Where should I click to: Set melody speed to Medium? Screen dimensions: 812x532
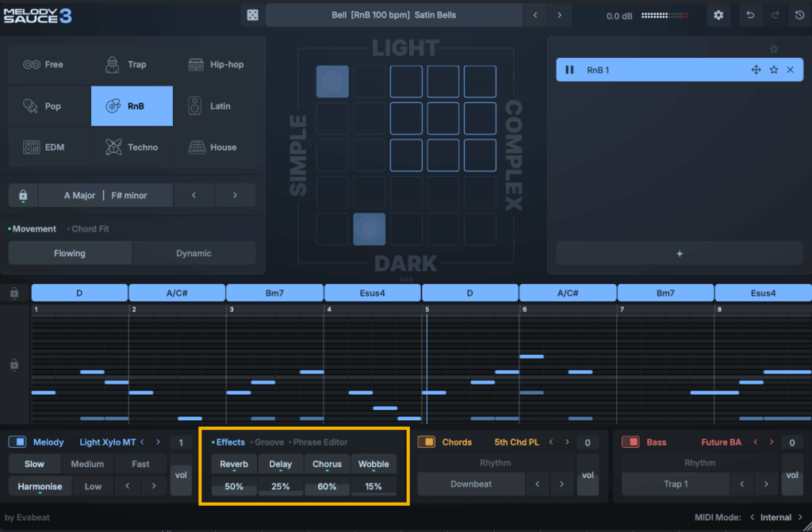pyautogui.click(x=87, y=464)
